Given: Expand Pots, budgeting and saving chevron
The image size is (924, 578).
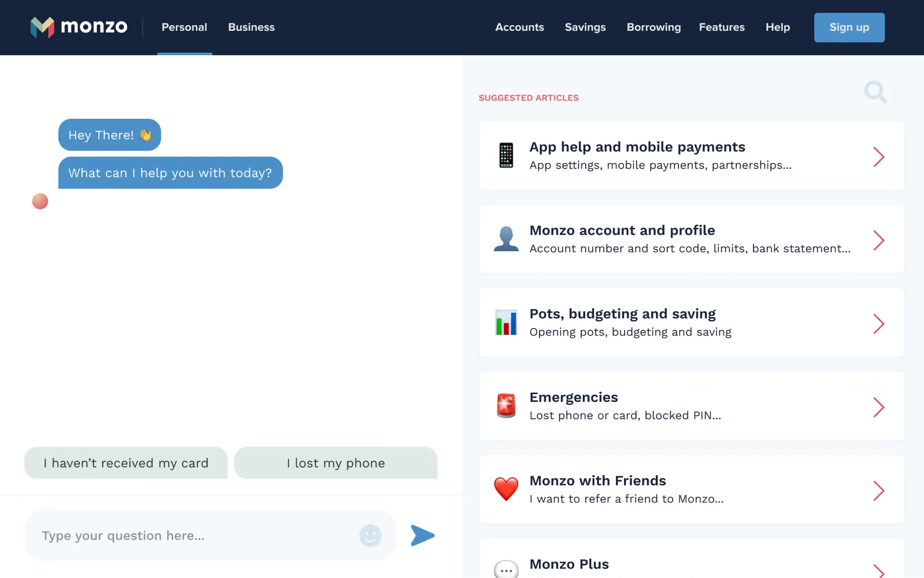Looking at the screenshot, I should (x=878, y=324).
